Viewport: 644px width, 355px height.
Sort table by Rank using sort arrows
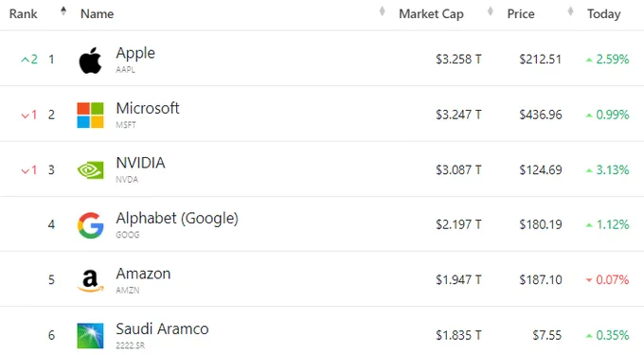click(63, 11)
